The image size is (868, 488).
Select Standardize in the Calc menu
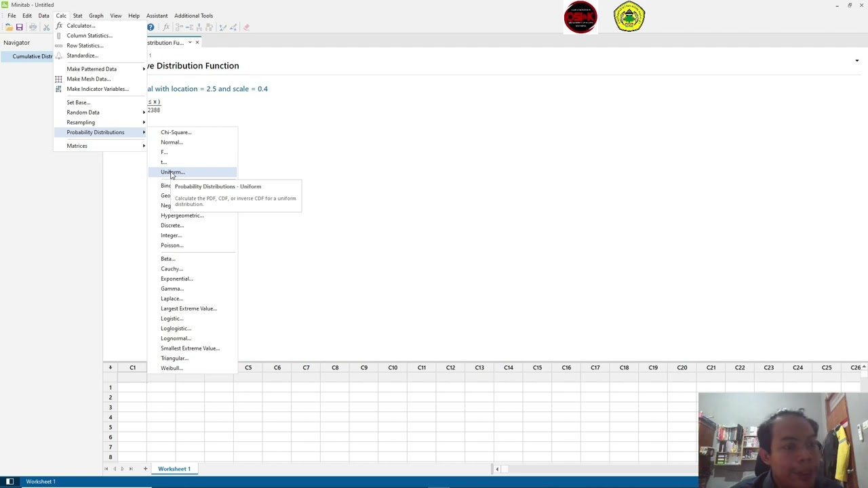[x=100, y=56]
